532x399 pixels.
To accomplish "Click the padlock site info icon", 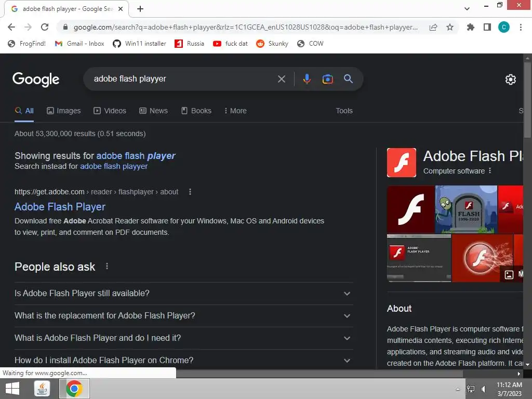I will [x=65, y=27].
